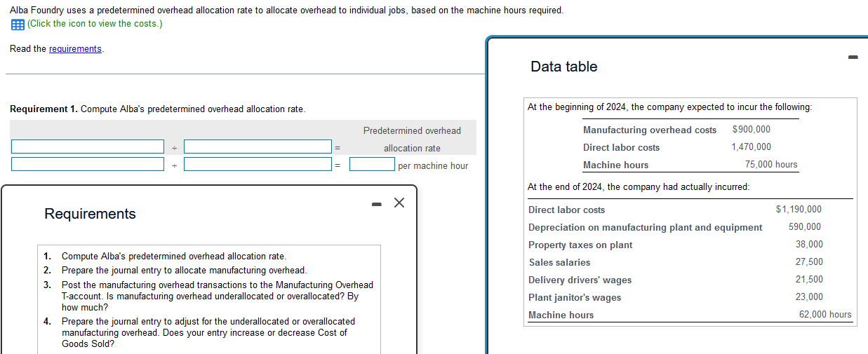The height and width of the screenshot is (354, 868).
Task: Click the $900,000 manufacturing overhead value
Action: (751, 130)
